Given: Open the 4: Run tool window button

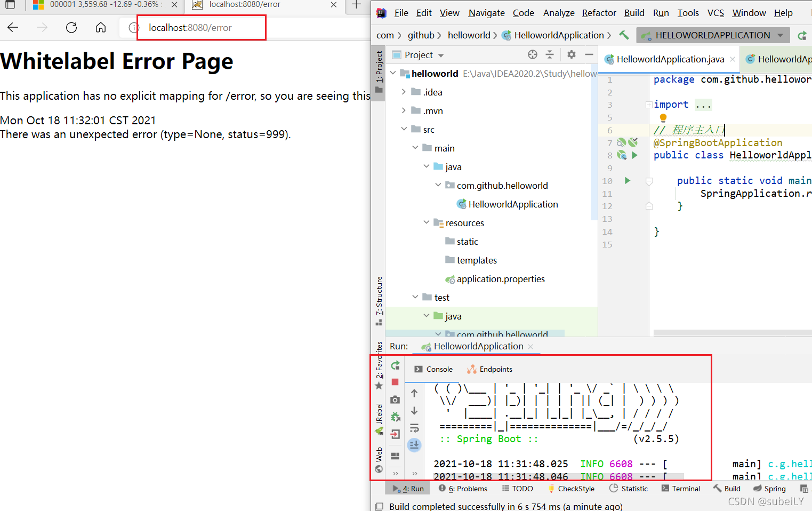Looking at the screenshot, I should point(408,489).
